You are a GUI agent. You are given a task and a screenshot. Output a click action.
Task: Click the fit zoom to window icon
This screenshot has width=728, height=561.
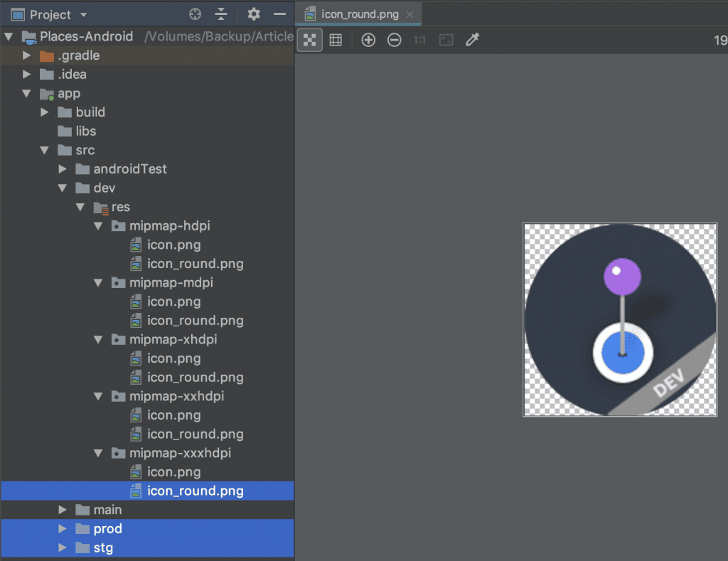pyautogui.click(x=446, y=40)
